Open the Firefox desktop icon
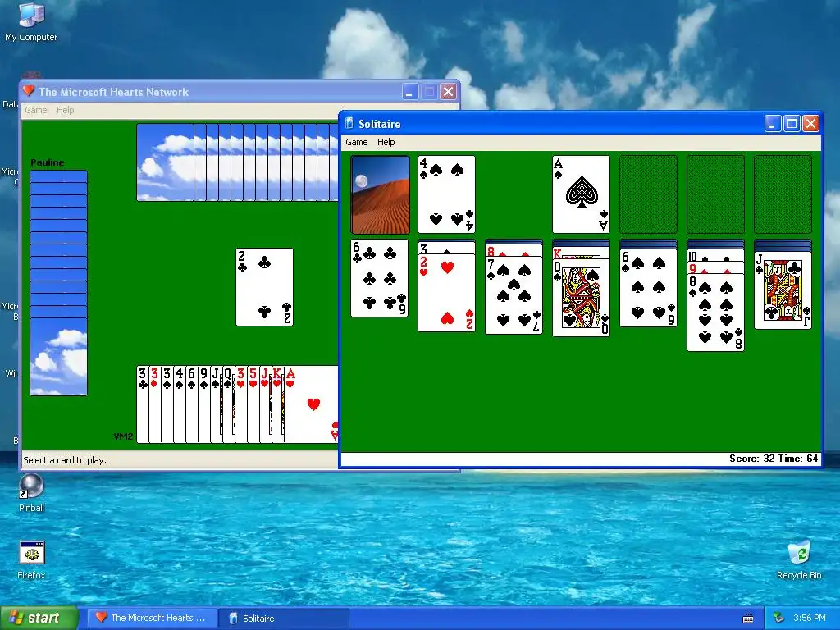The height and width of the screenshot is (630, 840). click(x=31, y=560)
